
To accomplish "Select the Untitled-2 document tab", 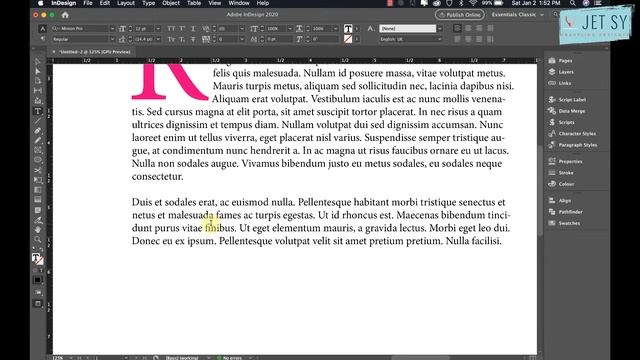I will tap(95, 52).
